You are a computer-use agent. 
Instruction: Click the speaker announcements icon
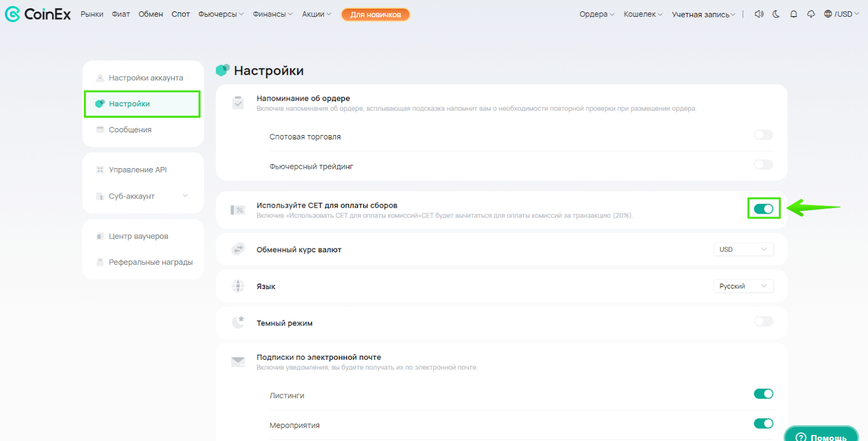pos(759,14)
